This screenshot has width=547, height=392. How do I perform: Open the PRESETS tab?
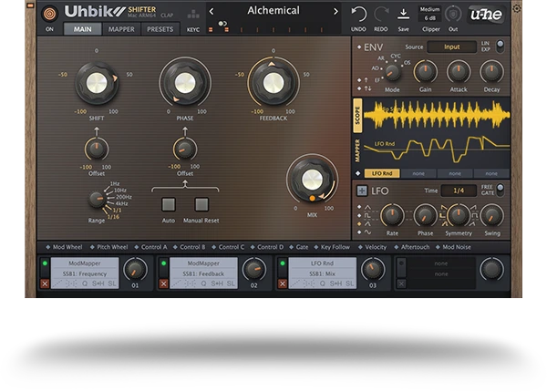160,29
